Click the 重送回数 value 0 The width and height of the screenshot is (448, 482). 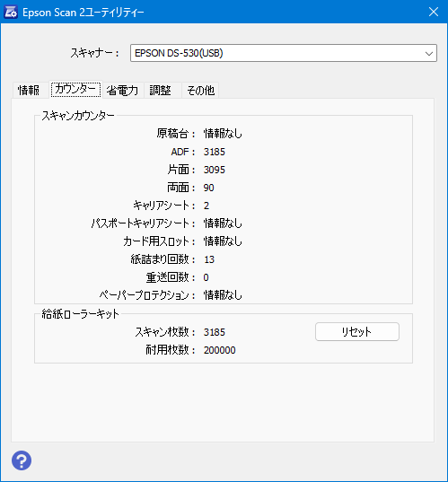[206, 277]
